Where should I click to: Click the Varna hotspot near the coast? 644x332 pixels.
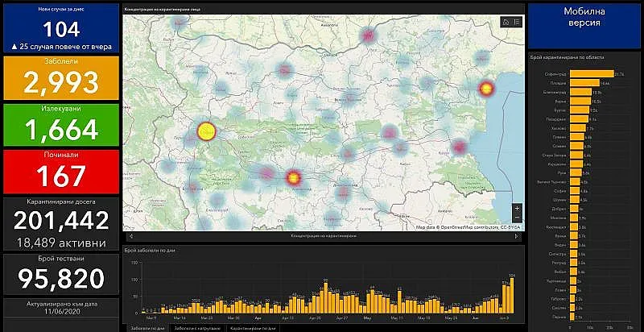[x=485, y=88]
